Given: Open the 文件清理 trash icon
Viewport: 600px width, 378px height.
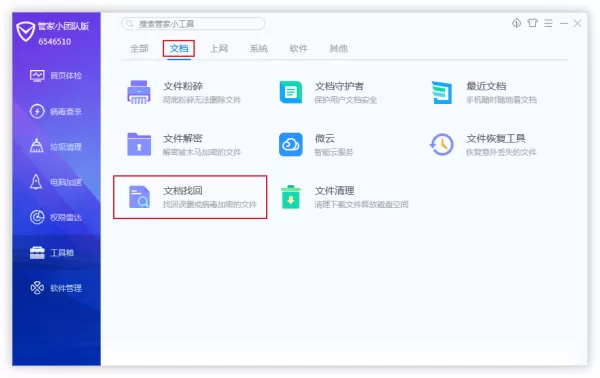Looking at the screenshot, I should [291, 197].
